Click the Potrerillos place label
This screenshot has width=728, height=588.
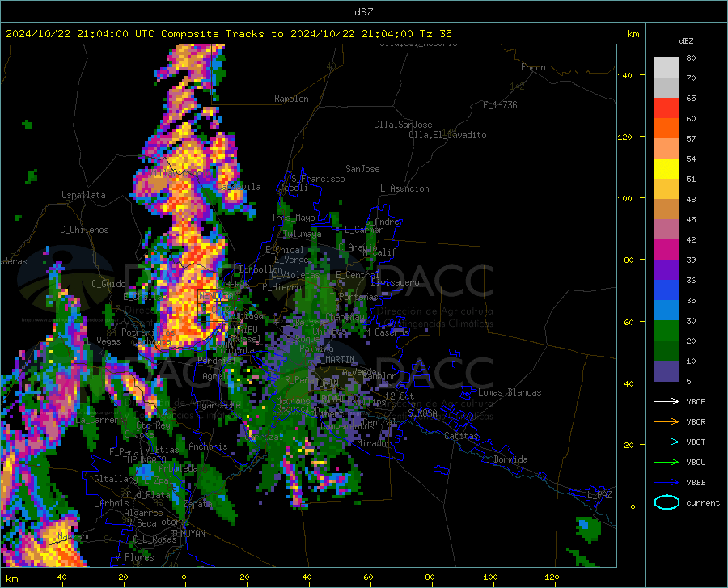click(x=148, y=332)
